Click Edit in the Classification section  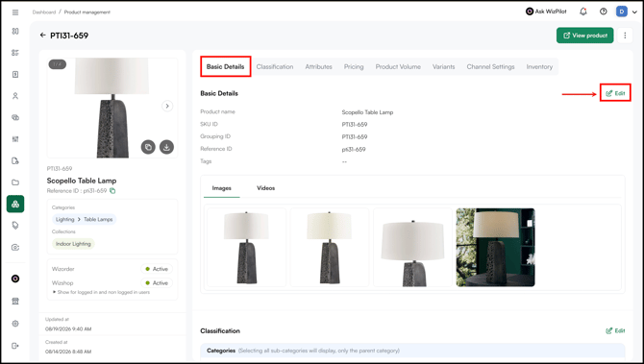(x=615, y=330)
